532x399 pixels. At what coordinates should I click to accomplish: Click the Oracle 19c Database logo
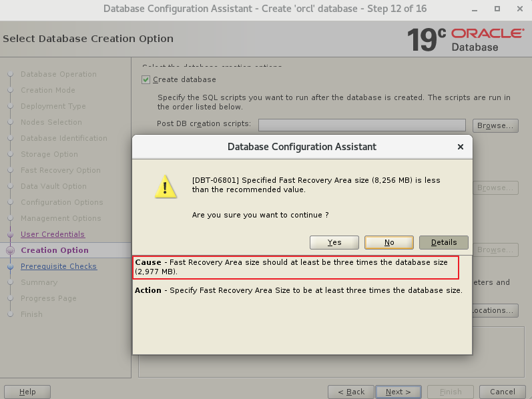tap(465, 39)
